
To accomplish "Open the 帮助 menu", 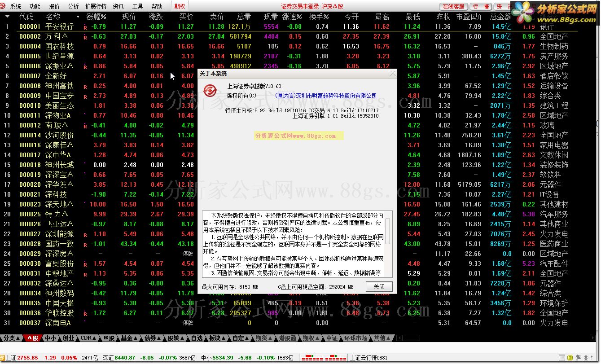I will coord(157,6).
